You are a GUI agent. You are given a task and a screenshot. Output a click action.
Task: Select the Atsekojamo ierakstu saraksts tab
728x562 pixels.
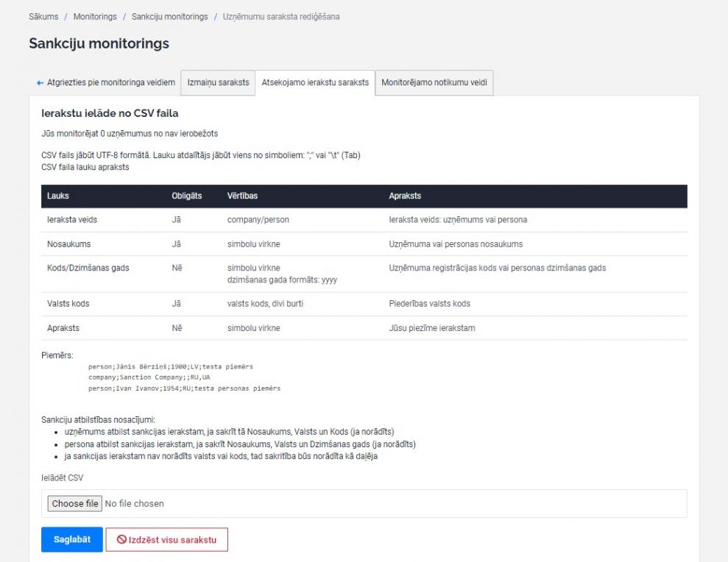(x=315, y=83)
